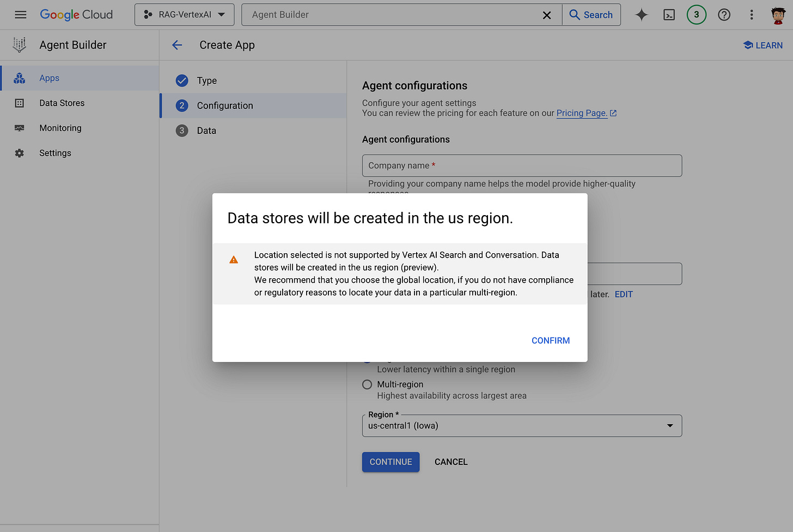The height and width of the screenshot is (532, 793).
Task: Open Gemini AI assistant sparkle icon
Action: coord(642,15)
